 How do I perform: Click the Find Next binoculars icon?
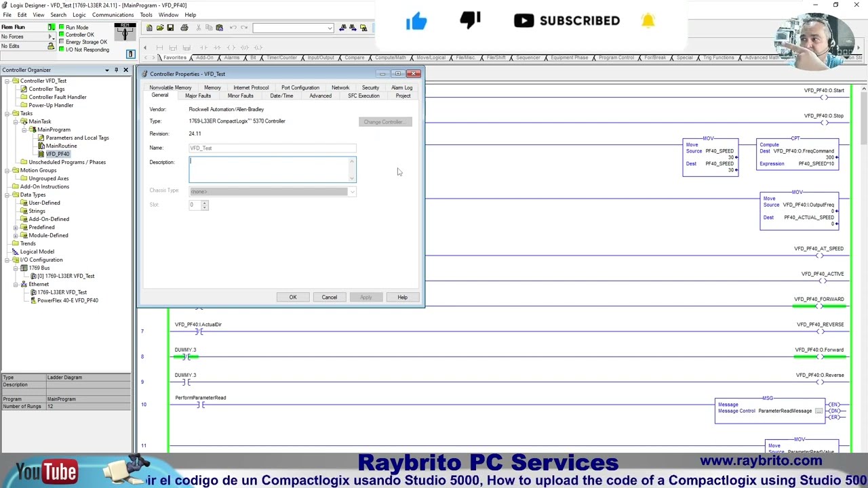point(353,28)
